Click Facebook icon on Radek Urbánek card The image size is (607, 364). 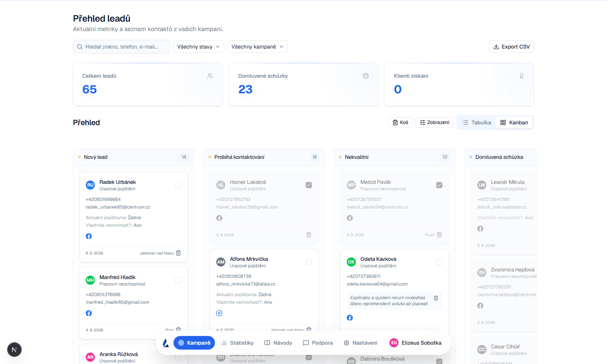pos(89,236)
